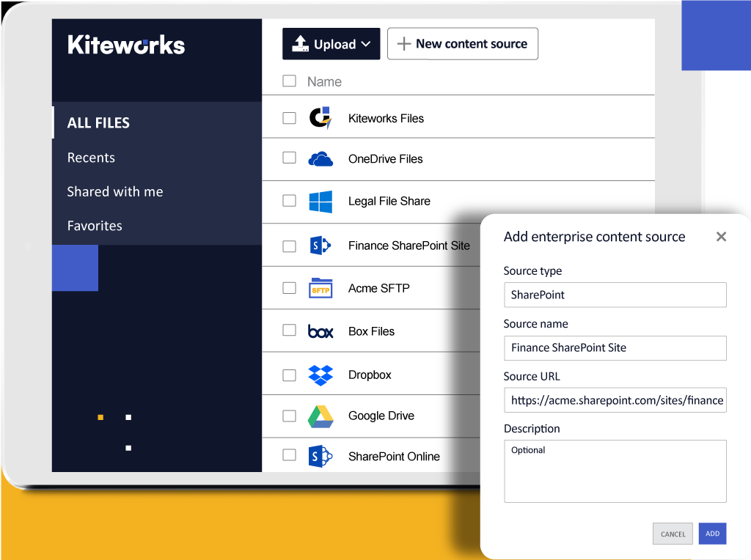
Task: Toggle the select-all checkbox in Name header
Action: pyautogui.click(x=289, y=81)
